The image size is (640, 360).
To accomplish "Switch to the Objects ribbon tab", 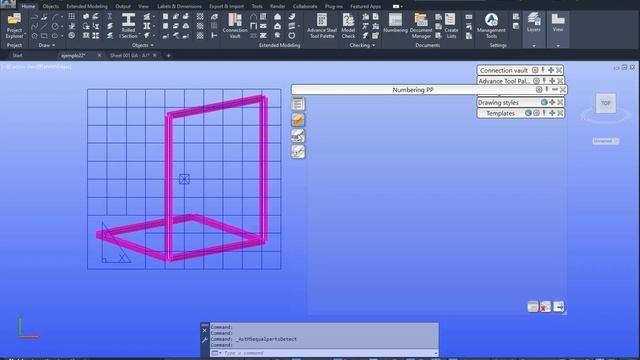I will (51, 6).
